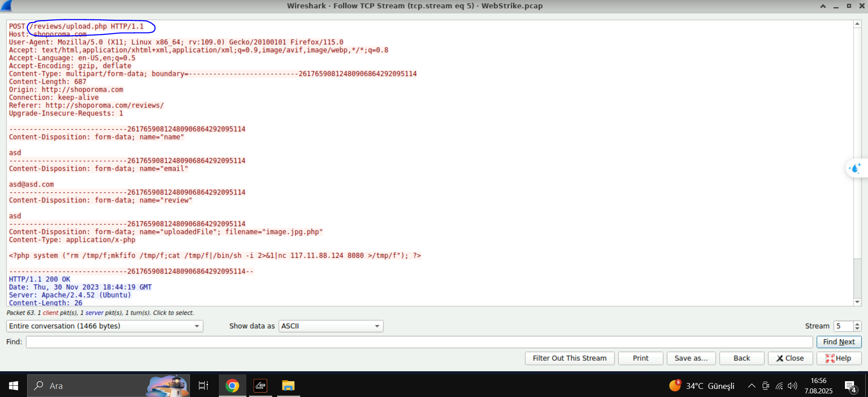Decrease the Stream number with down arrow
The width and height of the screenshot is (868, 397).
point(857,329)
